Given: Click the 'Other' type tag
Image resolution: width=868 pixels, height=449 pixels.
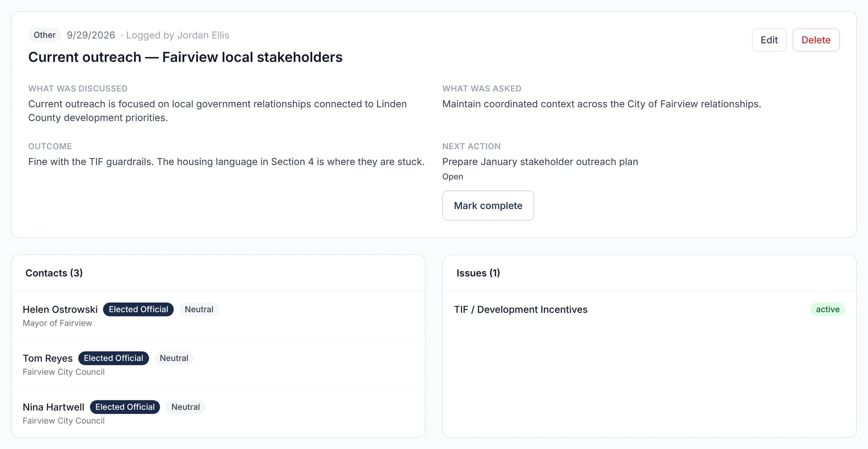Looking at the screenshot, I should pos(44,35).
